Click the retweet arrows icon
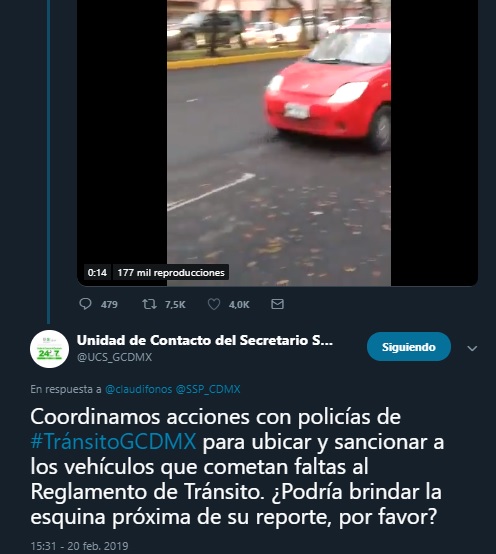The image size is (496, 554). (x=149, y=304)
